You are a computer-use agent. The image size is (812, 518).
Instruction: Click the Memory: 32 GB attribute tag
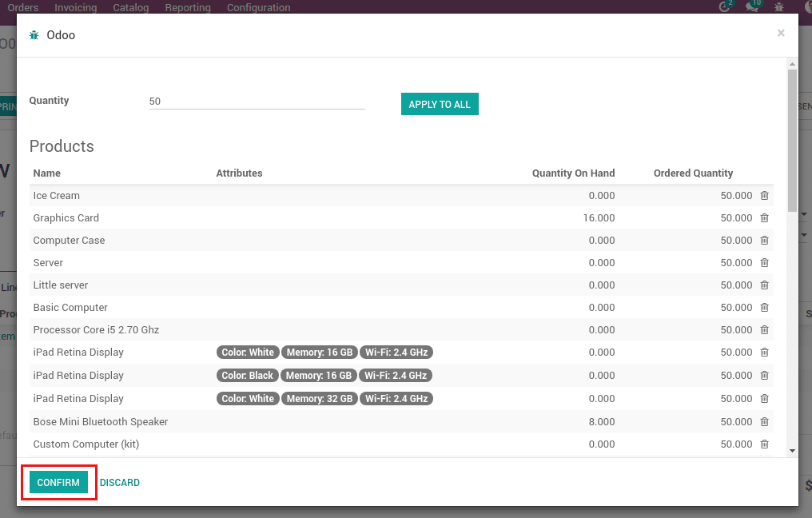tap(320, 398)
